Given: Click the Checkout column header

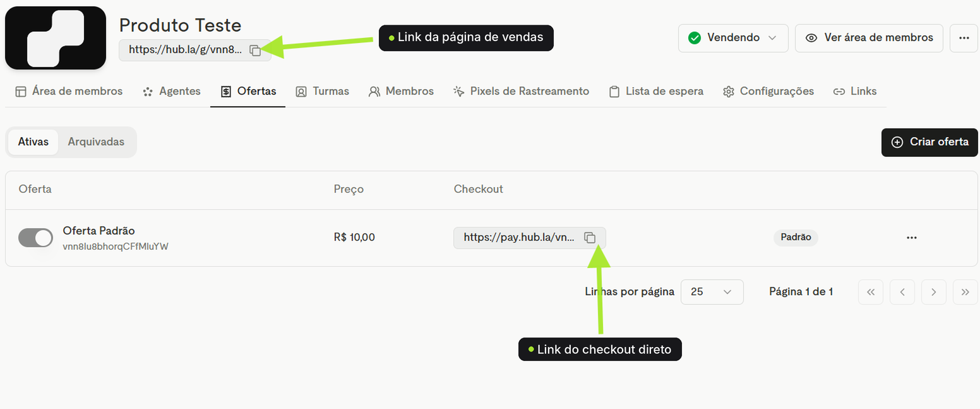Looking at the screenshot, I should [x=479, y=189].
